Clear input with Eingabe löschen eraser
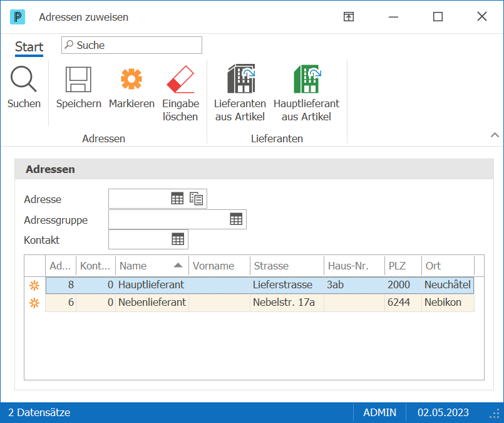Screen dimensions: 504x423 [180, 79]
